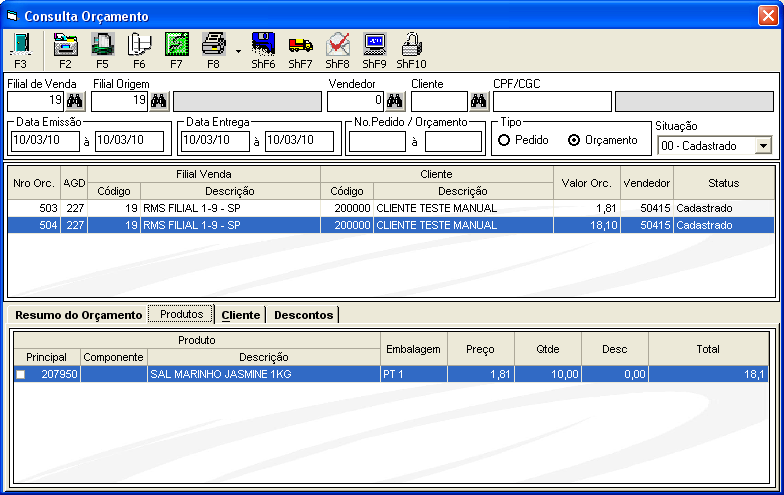Open Filial Origem search binoculars
The image size is (784, 495).
coord(159,102)
